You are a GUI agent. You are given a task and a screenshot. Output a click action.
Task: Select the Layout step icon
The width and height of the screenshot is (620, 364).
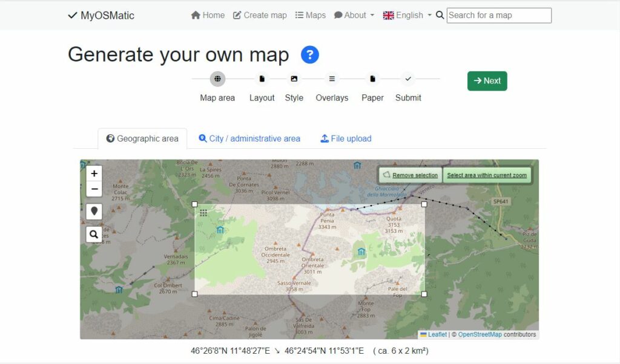pyautogui.click(x=262, y=79)
